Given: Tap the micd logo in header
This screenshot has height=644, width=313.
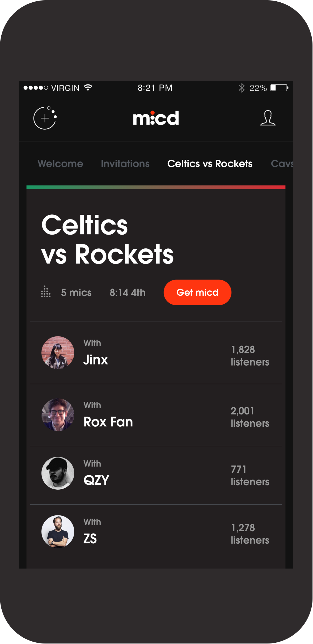Looking at the screenshot, I should coord(156,118).
